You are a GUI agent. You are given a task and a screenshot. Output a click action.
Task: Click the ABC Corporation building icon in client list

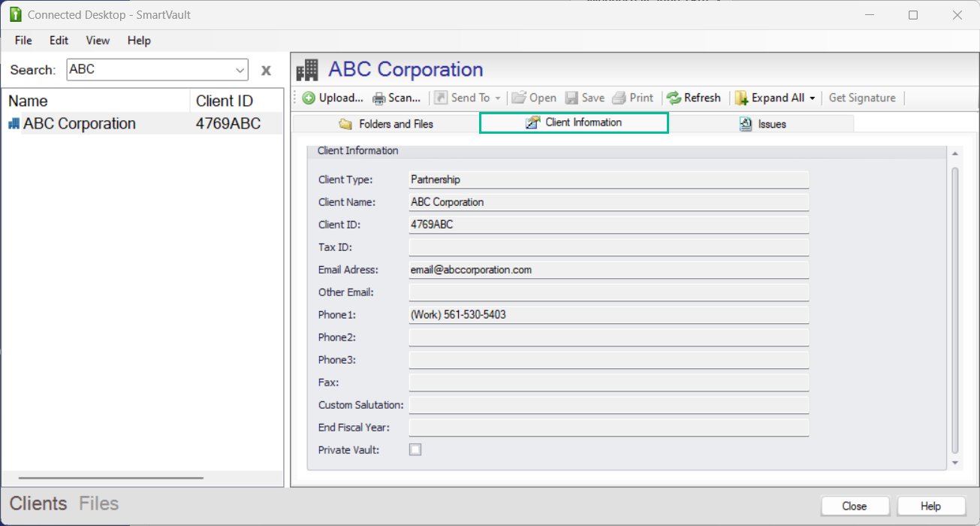tap(14, 124)
